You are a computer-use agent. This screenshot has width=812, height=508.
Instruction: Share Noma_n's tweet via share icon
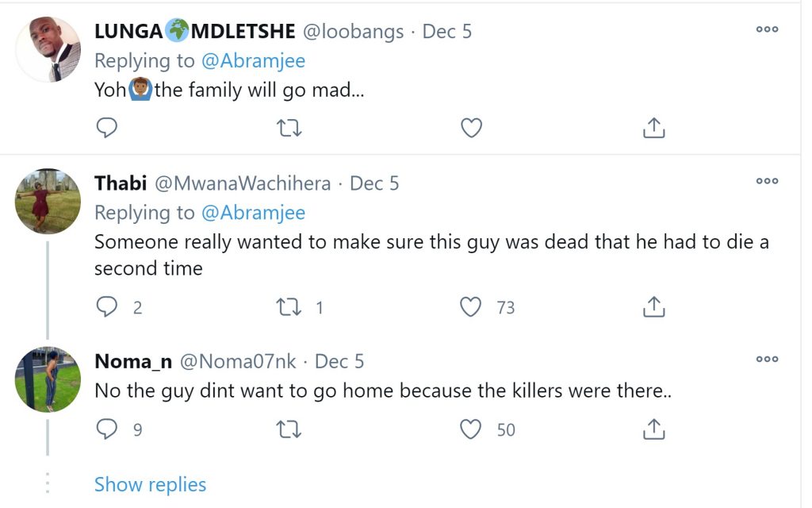tap(653, 429)
